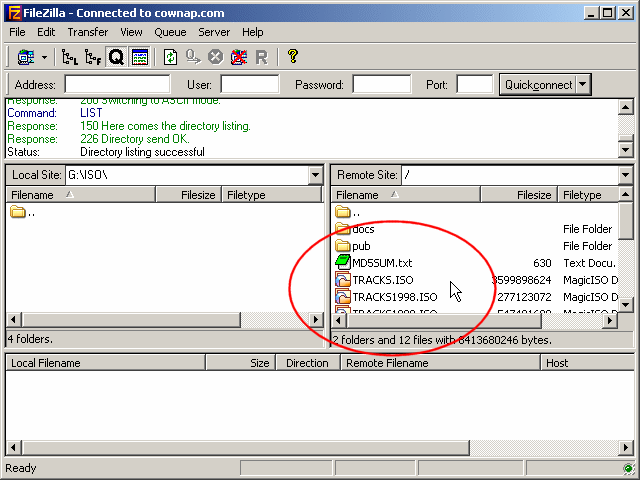This screenshot has height=480, width=640.
Task: Click the yellow question mark Help icon
Action: coord(292,58)
